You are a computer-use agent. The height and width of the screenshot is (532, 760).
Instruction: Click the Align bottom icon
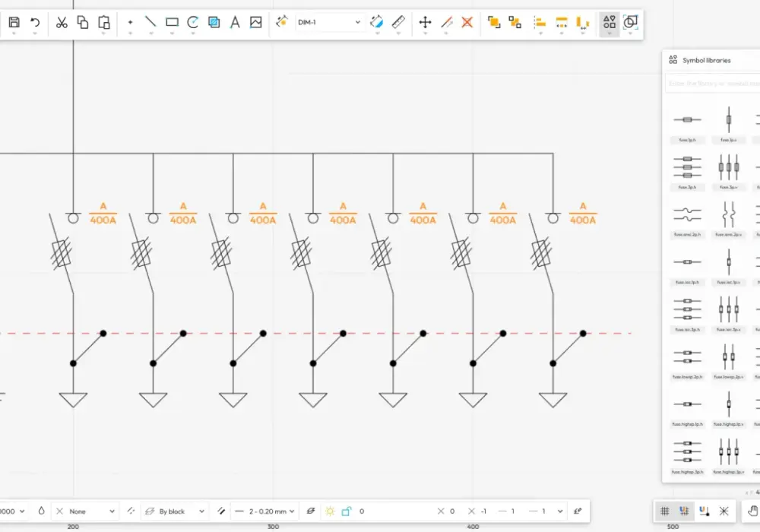(x=582, y=22)
